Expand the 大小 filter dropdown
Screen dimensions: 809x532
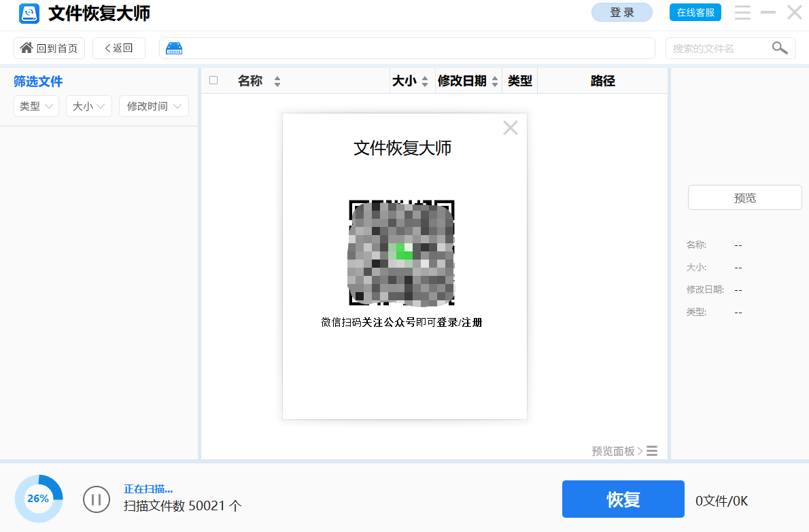(x=89, y=106)
